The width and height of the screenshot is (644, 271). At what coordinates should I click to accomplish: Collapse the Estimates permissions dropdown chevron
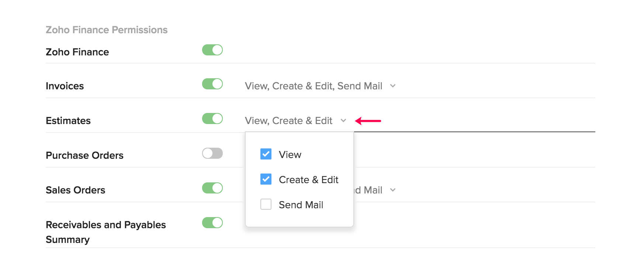point(343,121)
